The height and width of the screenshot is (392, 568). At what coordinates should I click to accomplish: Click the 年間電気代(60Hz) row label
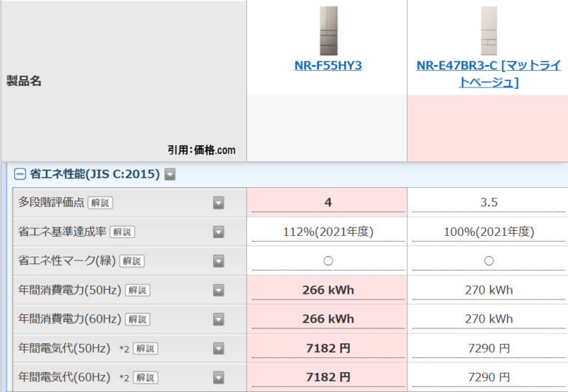[x=64, y=377]
